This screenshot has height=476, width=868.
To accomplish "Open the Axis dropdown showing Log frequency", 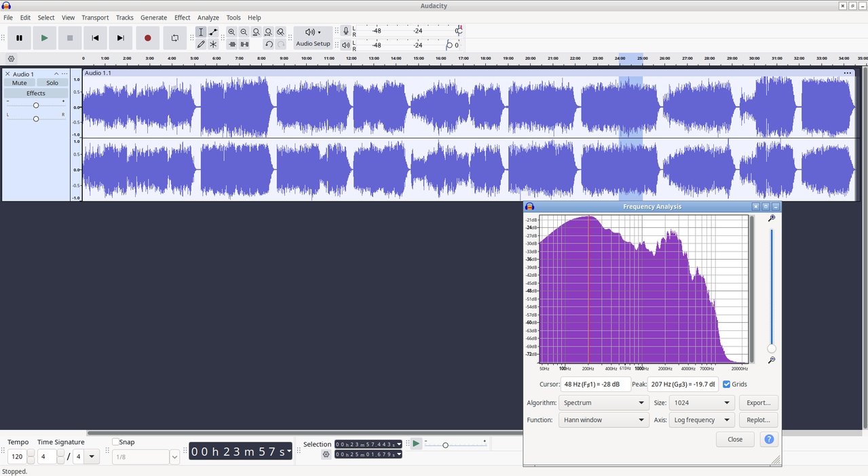I will 702,420.
